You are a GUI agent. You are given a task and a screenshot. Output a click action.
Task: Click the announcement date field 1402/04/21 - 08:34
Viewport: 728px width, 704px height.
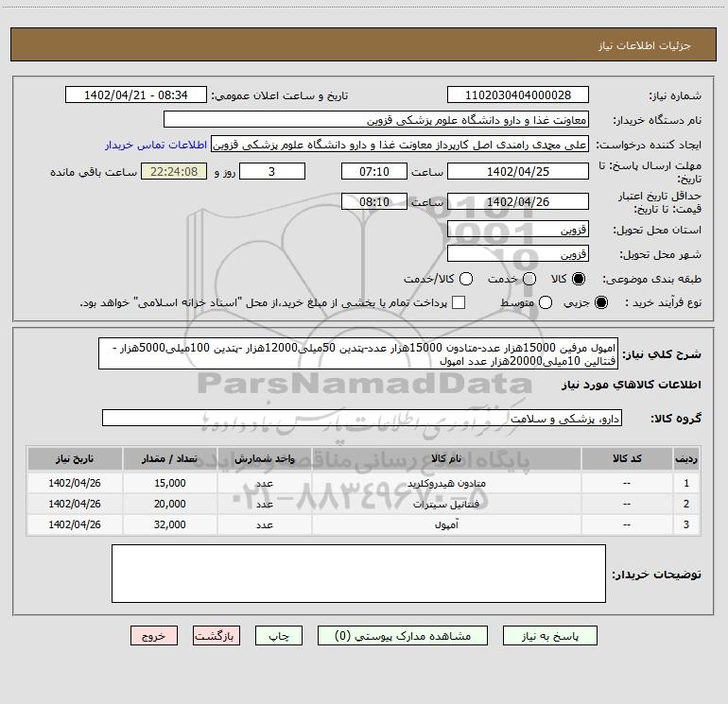tap(136, 95)
